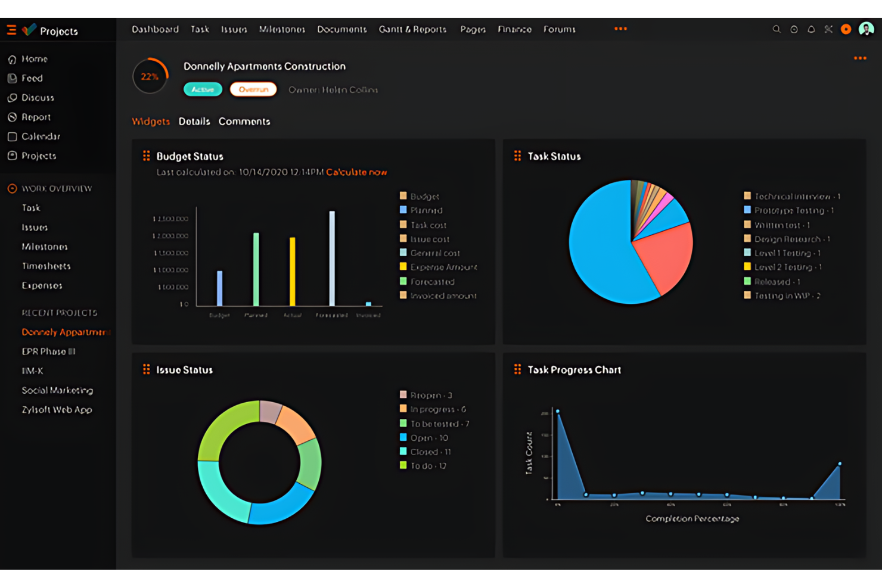This screenshot has width=882, height=588.
Task: Click the 22% progress circle indicator
Action: [150, 76]
